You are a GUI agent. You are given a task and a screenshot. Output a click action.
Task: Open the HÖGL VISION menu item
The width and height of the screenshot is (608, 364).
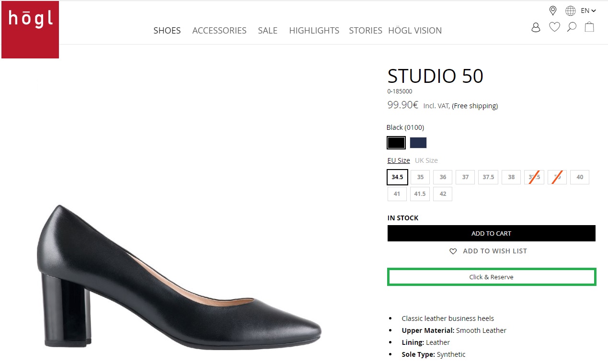pos(414,31)
